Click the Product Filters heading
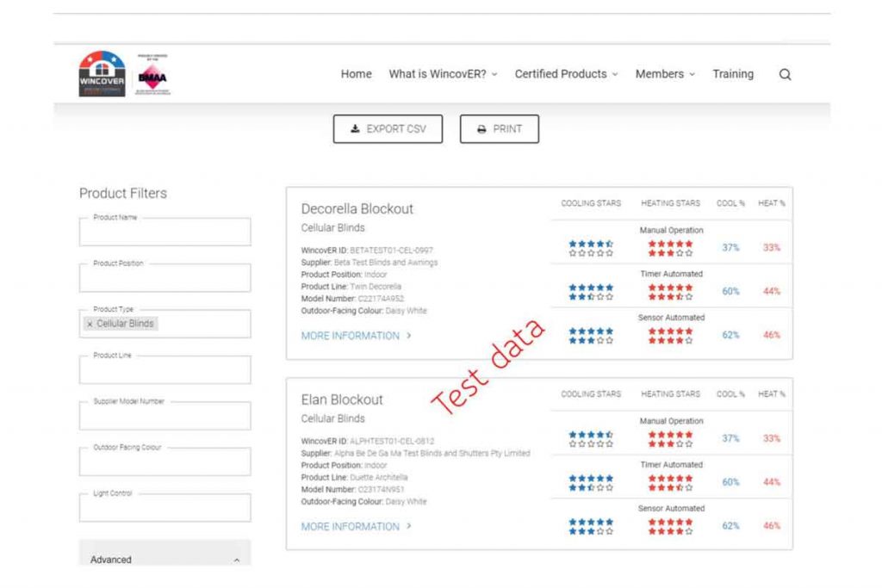The height and width of the screenshot is (588, 882). tap(123, 194)
